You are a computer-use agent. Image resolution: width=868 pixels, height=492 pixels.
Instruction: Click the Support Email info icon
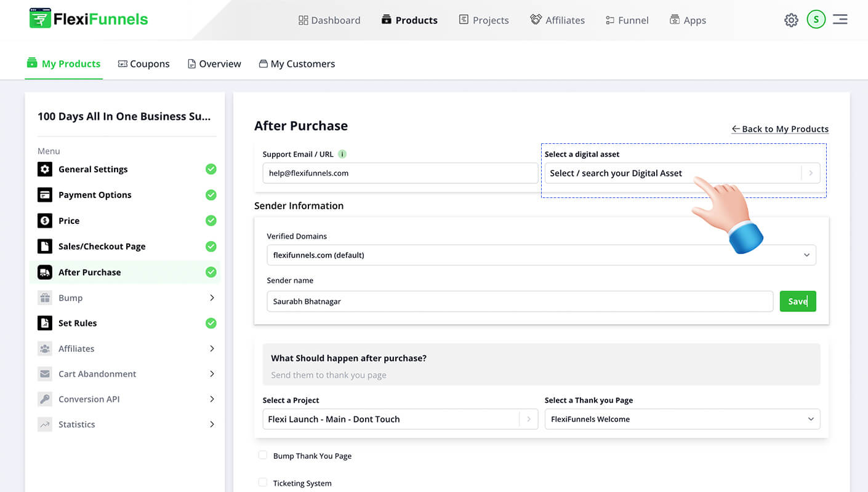coord(342,154)
